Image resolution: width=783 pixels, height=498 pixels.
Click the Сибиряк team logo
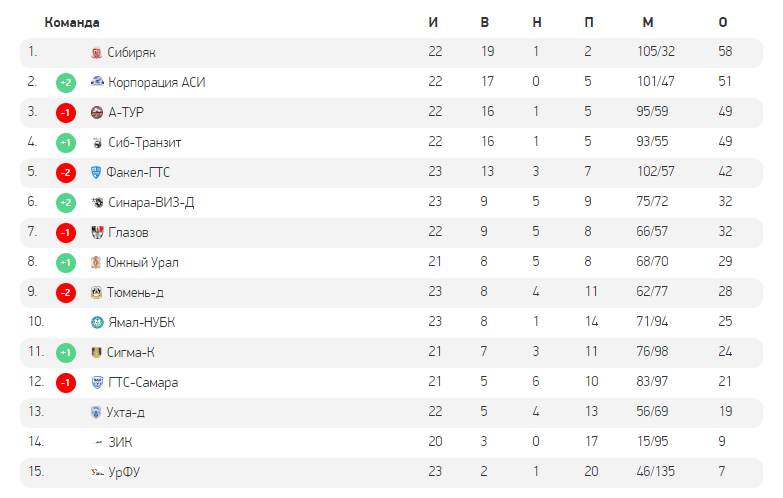96,53
